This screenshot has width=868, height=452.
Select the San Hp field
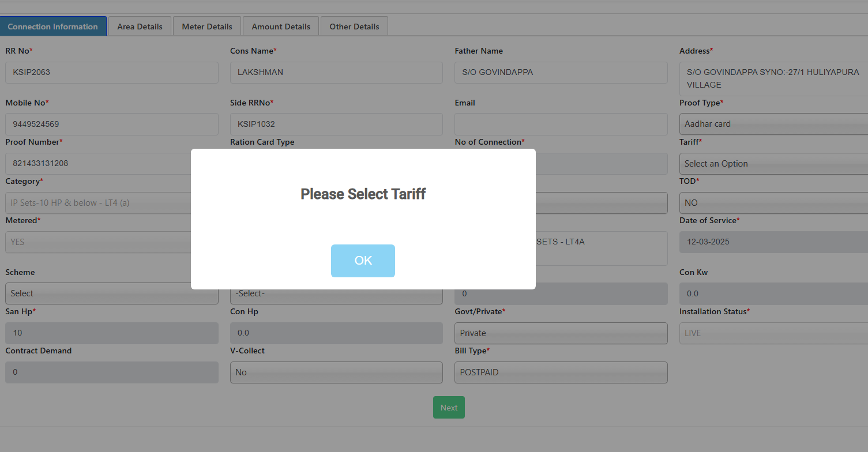coord(112,333)
